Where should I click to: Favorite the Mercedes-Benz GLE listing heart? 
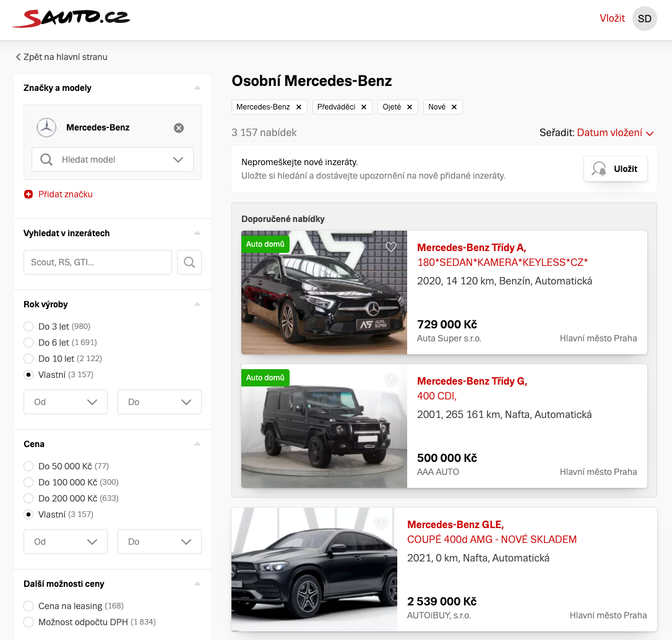point(381,523)
